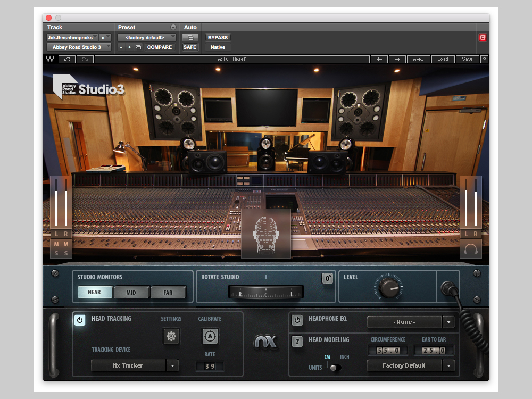The width and height of the screenshot is (532, 399).
Task: Go to previous preset with left arrow
Action: click(379, 60)
